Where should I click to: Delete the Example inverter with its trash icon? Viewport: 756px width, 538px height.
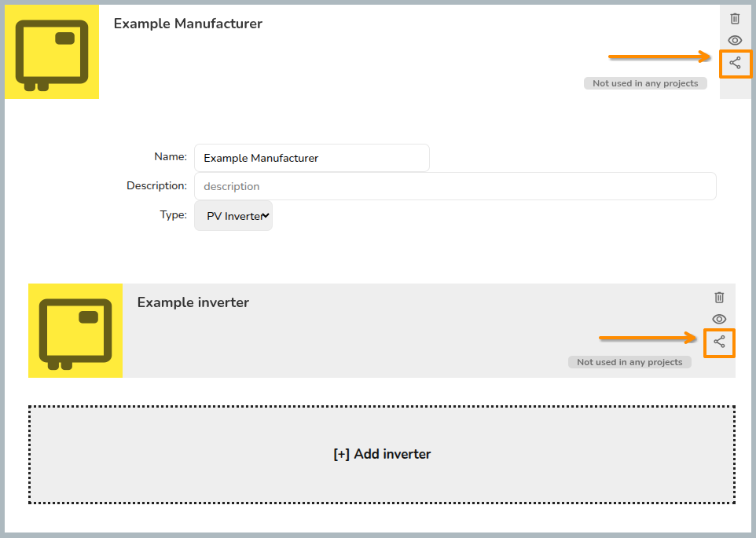click(719, 297)
